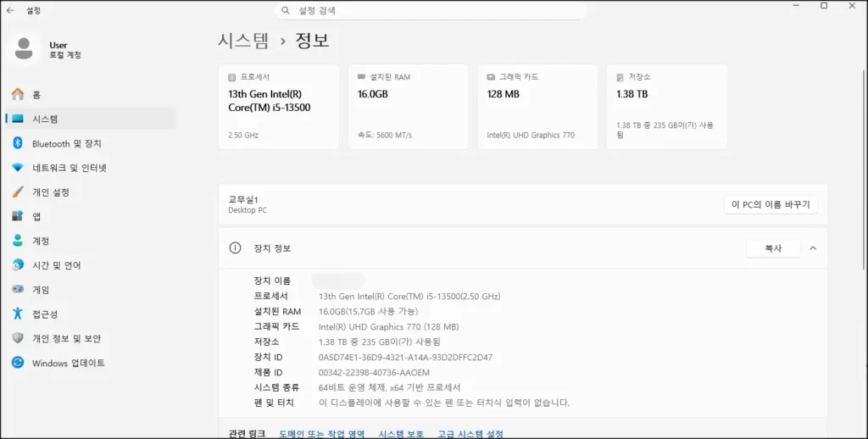The image size is (868, 439).
Task: Click the processor (프로세서) chip icon
Action: point(231,77)
